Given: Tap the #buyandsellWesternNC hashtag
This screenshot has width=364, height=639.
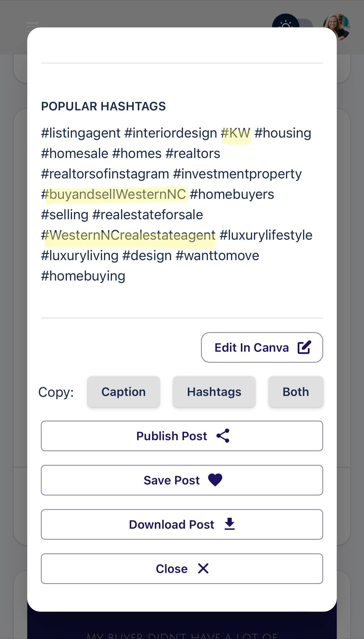Looking at the screenshot, I should tap(113, 194).
